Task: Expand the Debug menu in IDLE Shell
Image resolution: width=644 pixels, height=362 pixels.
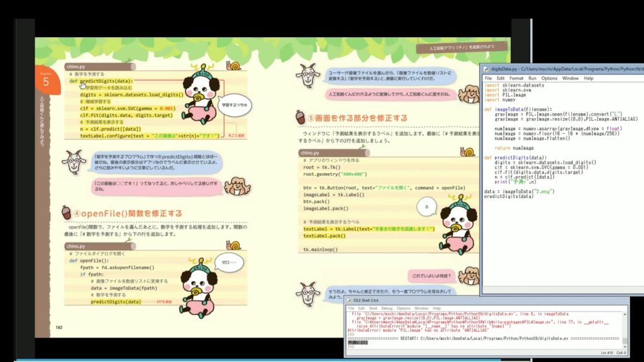Action: [386, 309]
